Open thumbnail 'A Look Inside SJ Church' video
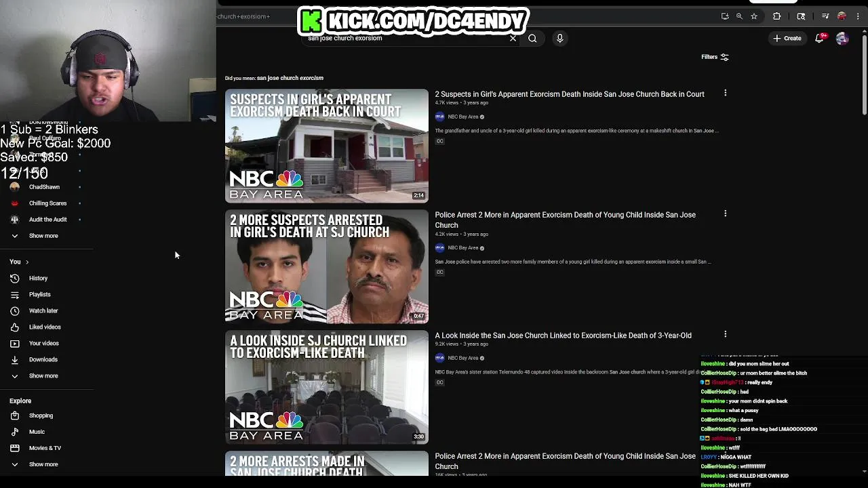The image size is (868, 488). (327, 387)
